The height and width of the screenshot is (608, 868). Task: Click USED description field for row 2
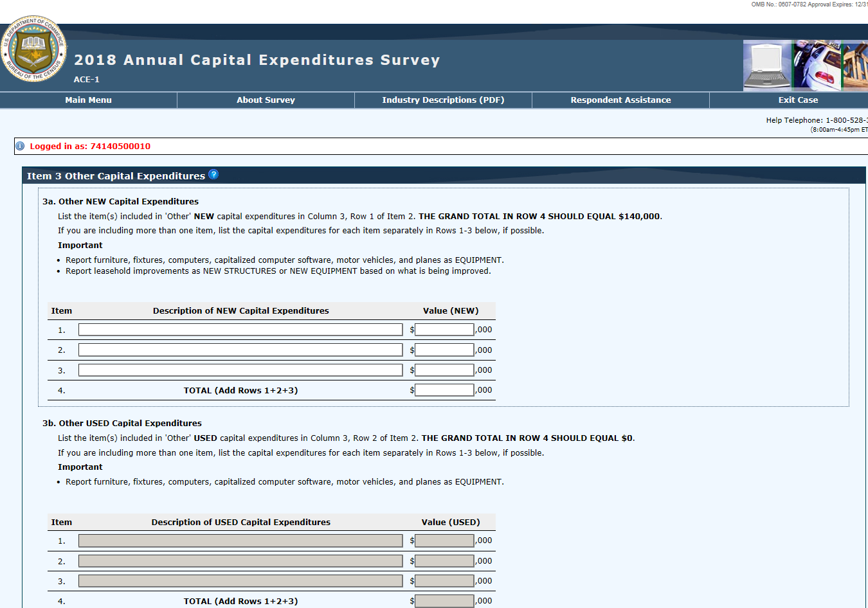240,561
